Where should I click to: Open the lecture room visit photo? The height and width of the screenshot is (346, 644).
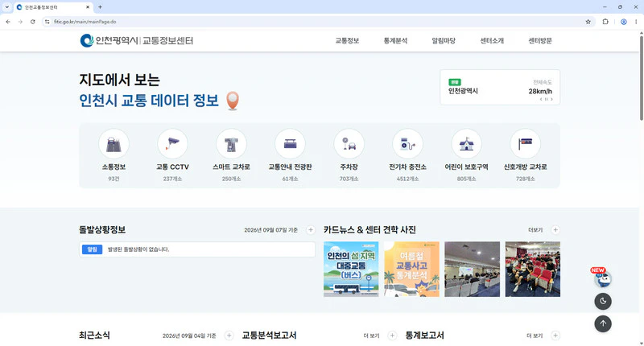tap(473, 270)
